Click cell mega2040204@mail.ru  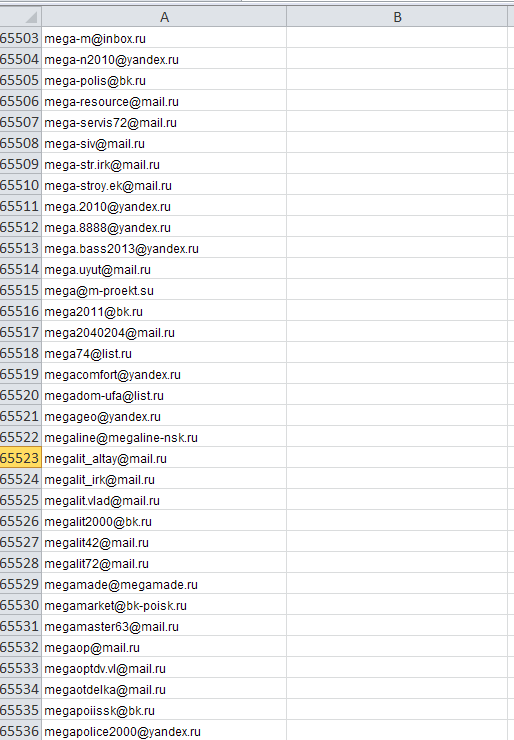[164, 332]
